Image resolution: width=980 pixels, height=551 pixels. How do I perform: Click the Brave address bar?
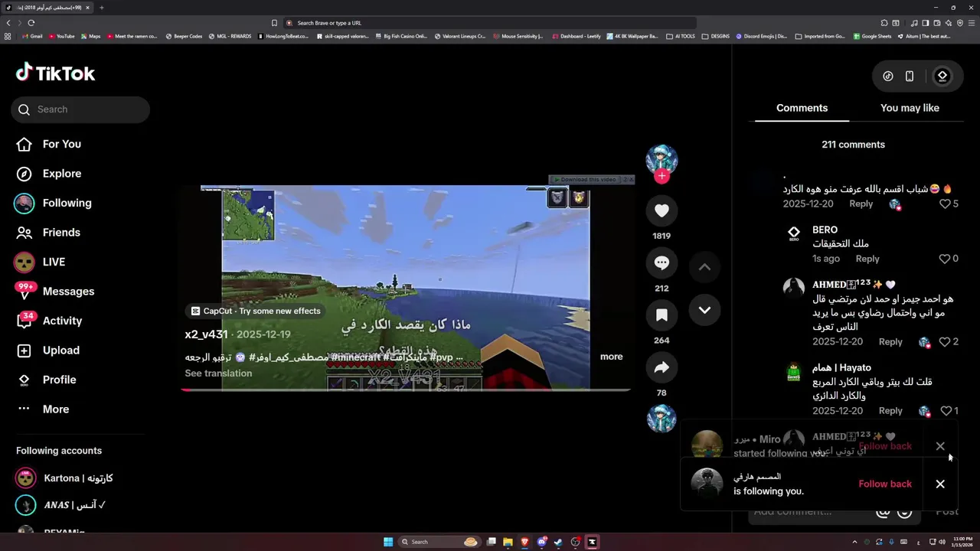coord(490,23)
